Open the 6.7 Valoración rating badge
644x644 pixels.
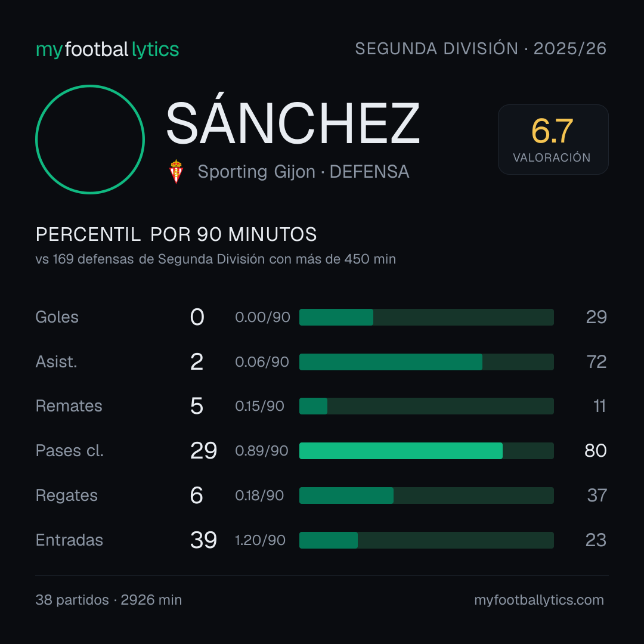[553, 140]
